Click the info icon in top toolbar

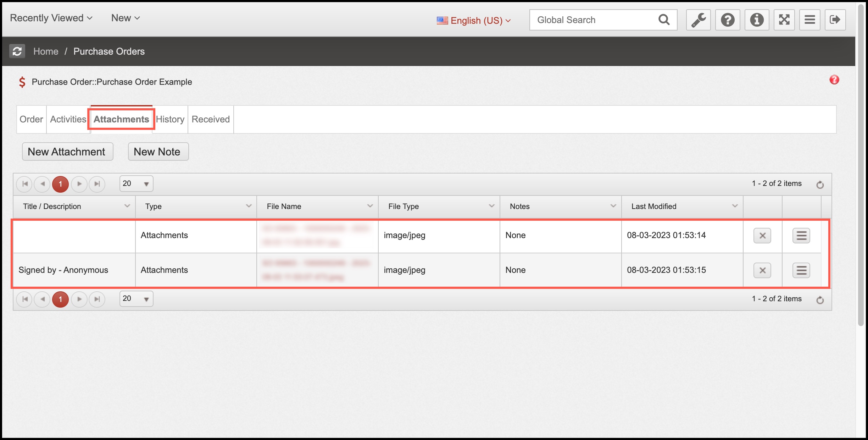[x=756, y=20]
